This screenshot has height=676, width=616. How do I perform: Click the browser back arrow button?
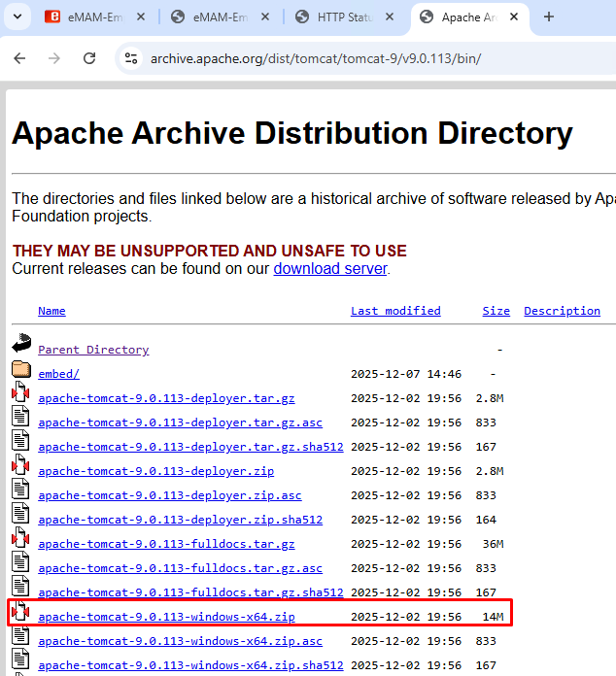[x=19, y=58]
